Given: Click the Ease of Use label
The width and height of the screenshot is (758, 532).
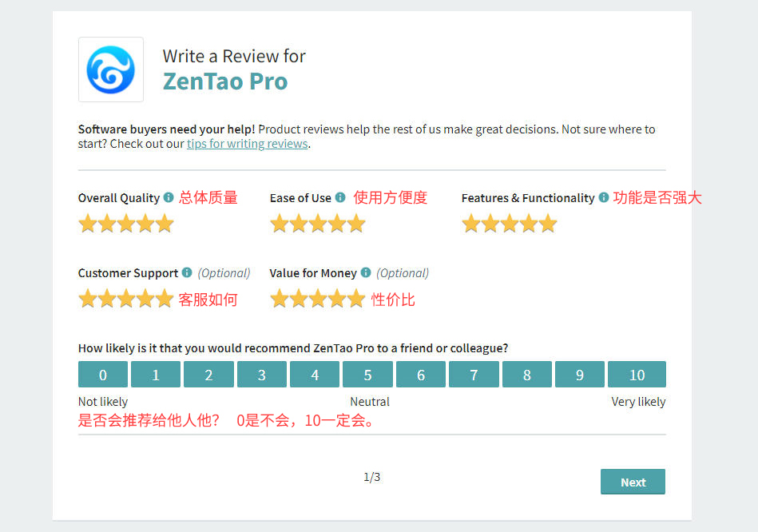Looking at the screenshot, I should [x=300, y=198].
